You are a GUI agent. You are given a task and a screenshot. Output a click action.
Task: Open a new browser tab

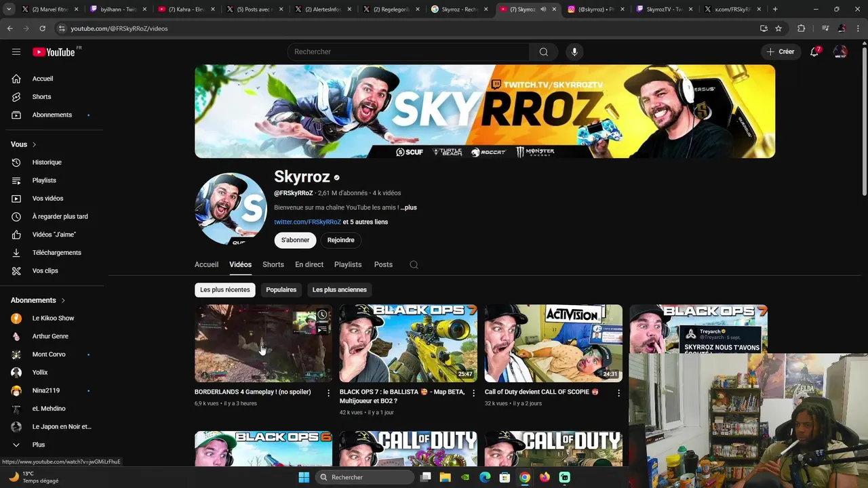pos(775,9)
